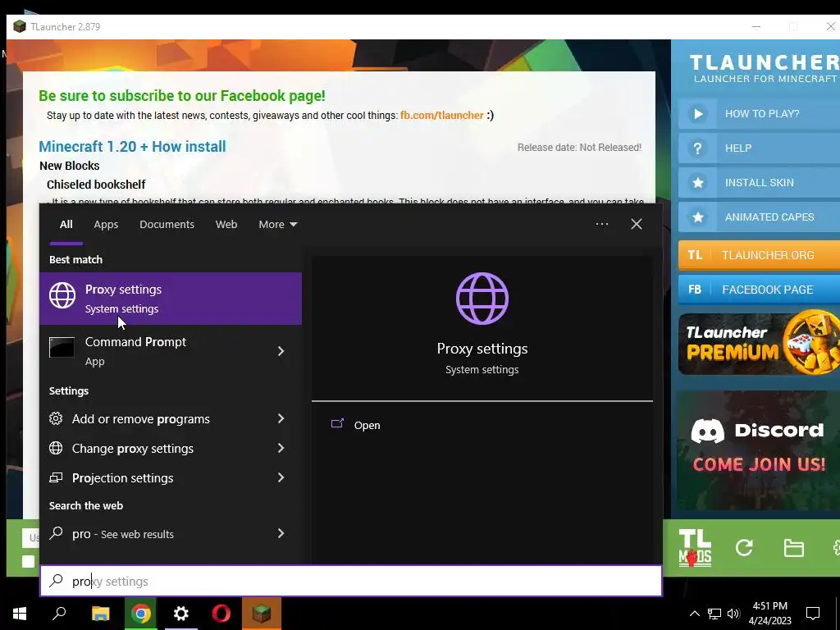Open Proxy settings best match result
This screenshot has height=630, width=840.
(171, 299)
